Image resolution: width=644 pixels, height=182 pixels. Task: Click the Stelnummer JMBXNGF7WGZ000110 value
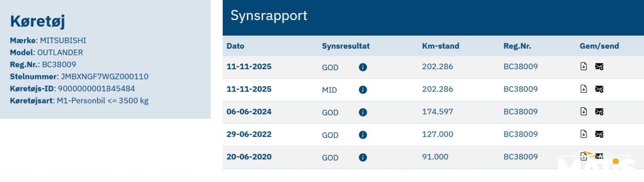coord(104,76)
